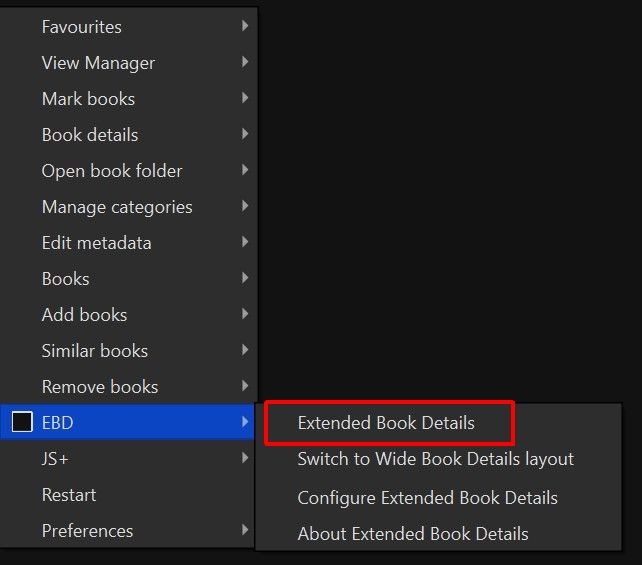Open About Extended Book Details
642x565 pixels.
(413, 534)
